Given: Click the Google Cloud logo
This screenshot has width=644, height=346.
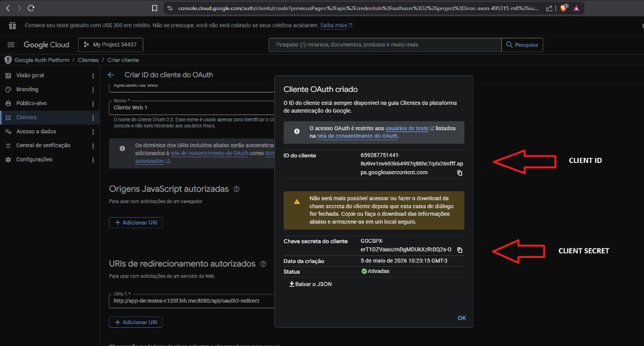Looking at the screenshot, I should pos(47,45).
